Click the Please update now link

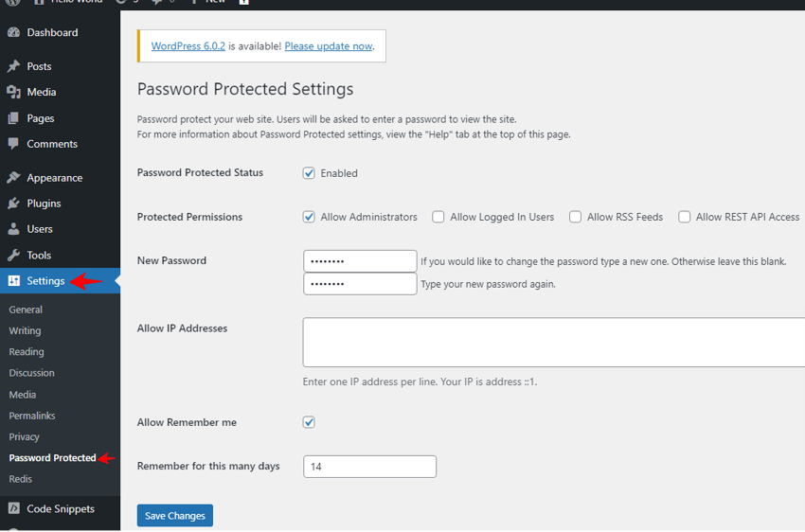329,46
